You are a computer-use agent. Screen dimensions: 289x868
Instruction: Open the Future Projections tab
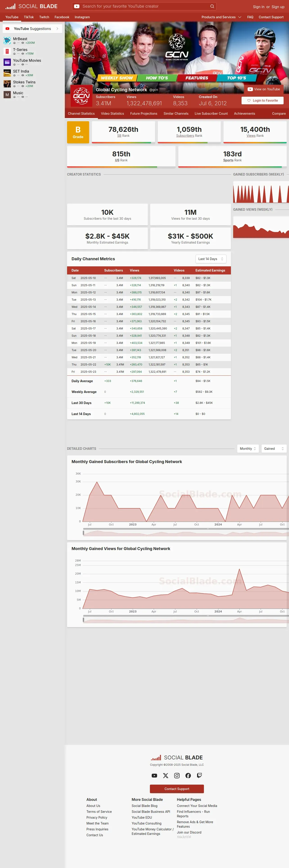click(x=144, y=114)
